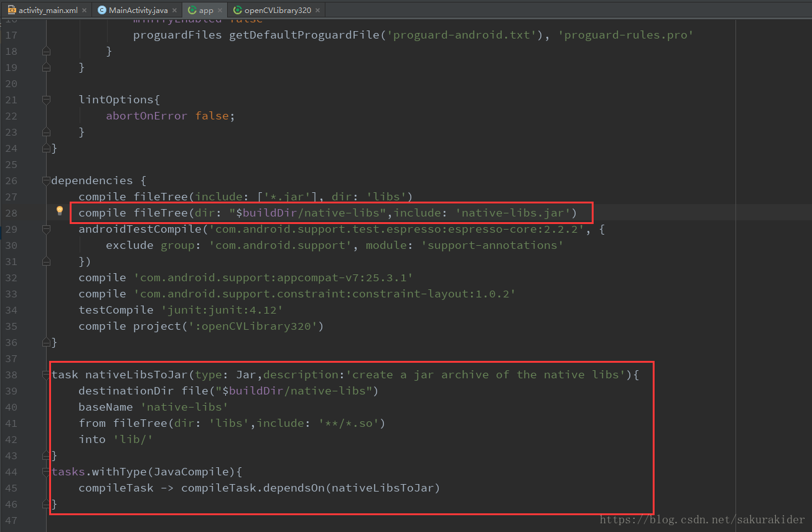Click line number 47 in the gutter
812x532 pixels.
click(11, 520)
